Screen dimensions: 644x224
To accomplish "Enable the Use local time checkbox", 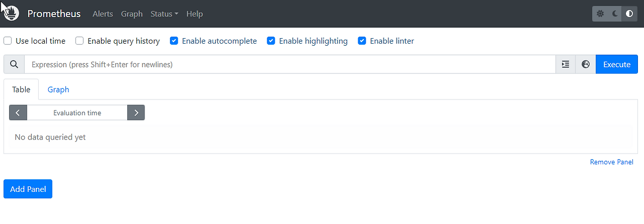I will (x=8, y=41).
